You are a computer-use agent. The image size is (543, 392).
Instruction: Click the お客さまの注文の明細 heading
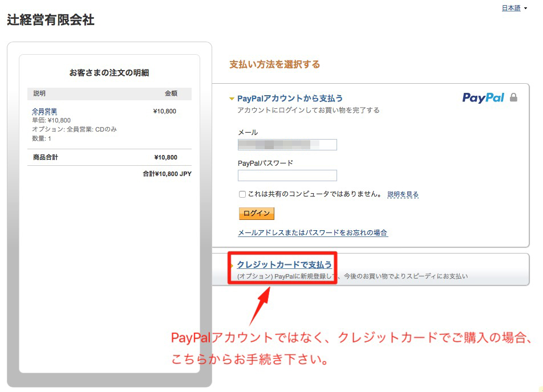point(109,73)
